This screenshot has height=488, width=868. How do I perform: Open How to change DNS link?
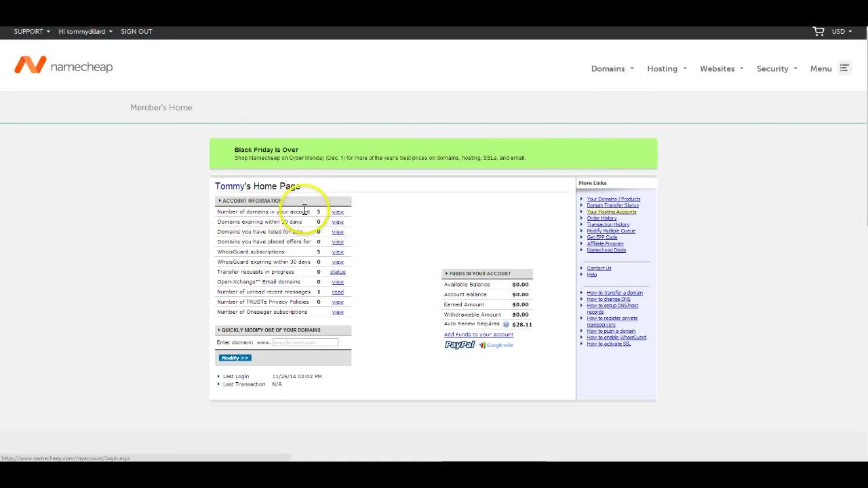pos(608,299)
